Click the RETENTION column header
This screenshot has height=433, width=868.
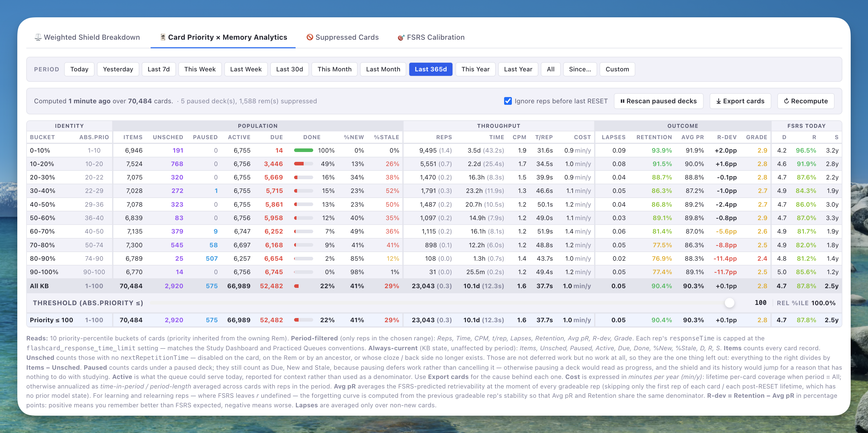[x=654, y=137]
